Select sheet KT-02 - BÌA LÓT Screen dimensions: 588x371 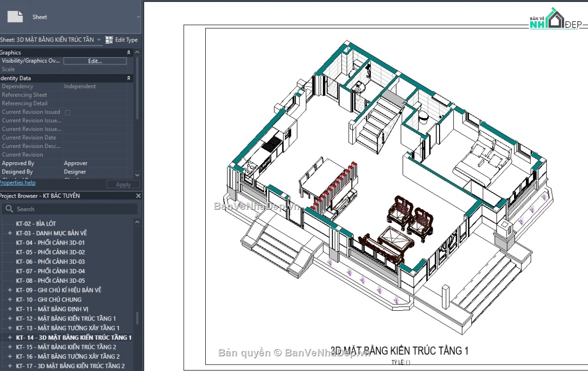tap(36, 223)
